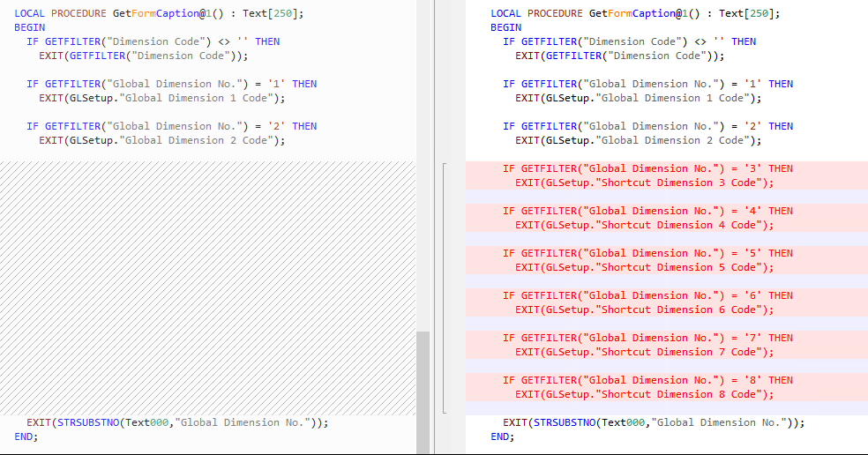Click line EXIT(GLSetup."Shortcut Dimension 3 Code")

pos(644,183)
